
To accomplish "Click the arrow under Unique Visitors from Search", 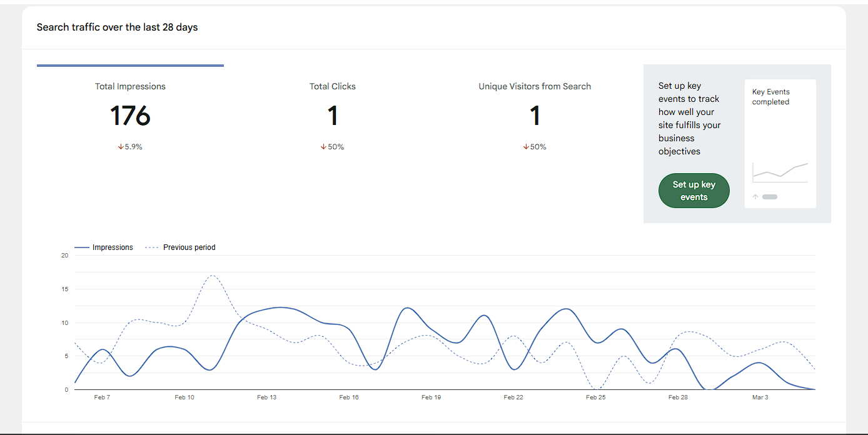I will click(x=525, y=146).
